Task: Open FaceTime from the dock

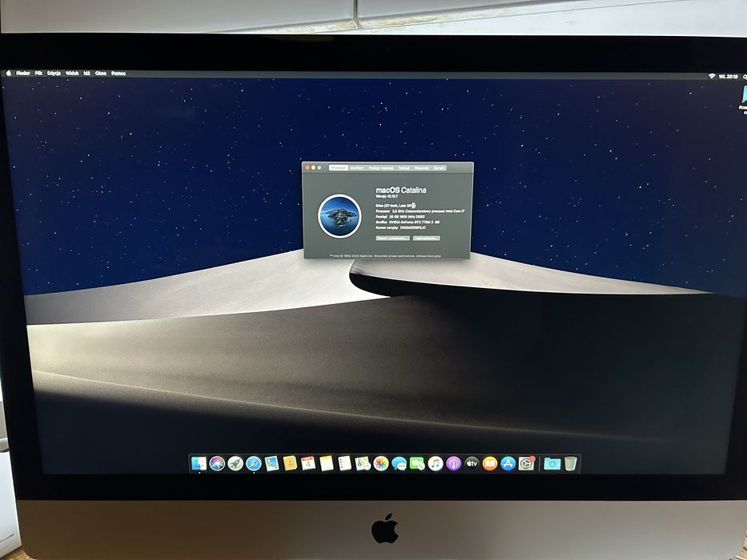Action: tap(417, 463)
